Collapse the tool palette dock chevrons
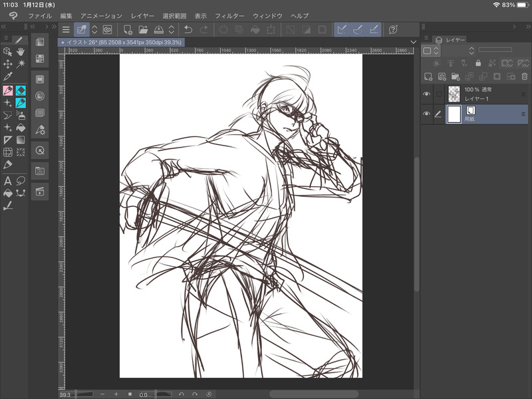532x399 pixels. 4,27
